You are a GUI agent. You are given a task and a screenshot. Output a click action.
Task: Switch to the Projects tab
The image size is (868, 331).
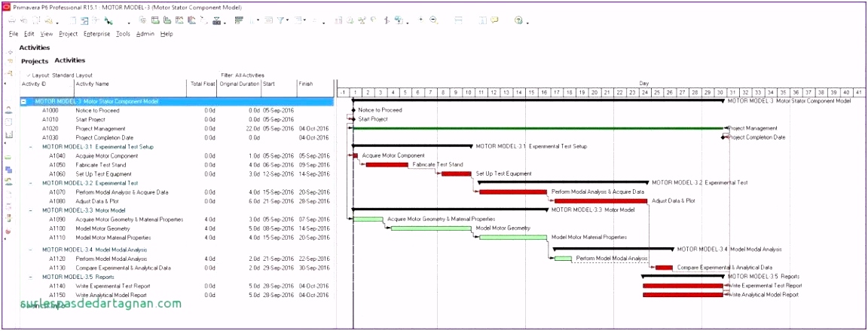[x=35, y=61]
